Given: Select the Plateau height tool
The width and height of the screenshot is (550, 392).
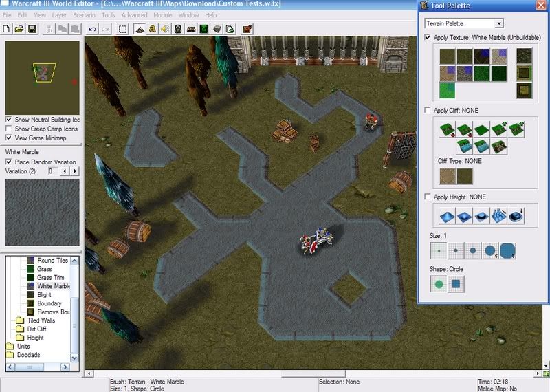Looking at the screenshot, I should pyautogui.click(x=482, y=216).
